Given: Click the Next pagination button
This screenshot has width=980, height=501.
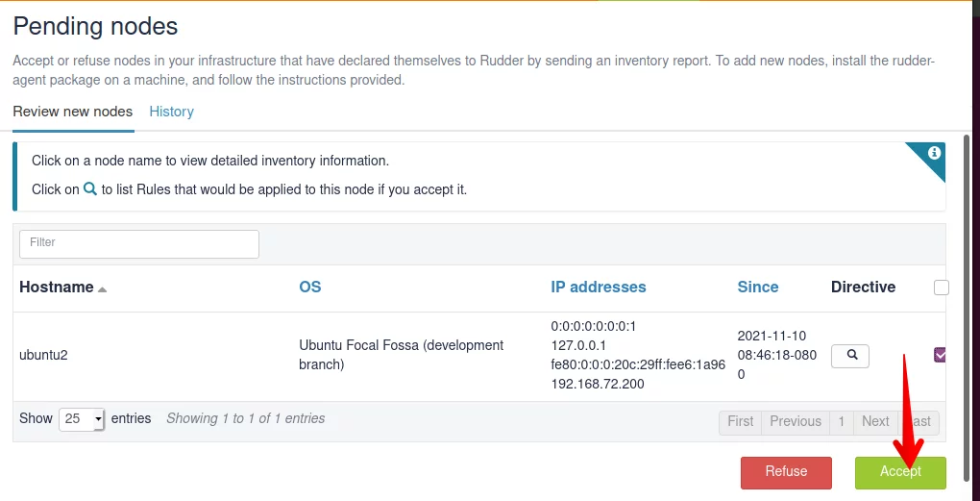Looking at the screenshot, I should [x=875, y=421].
